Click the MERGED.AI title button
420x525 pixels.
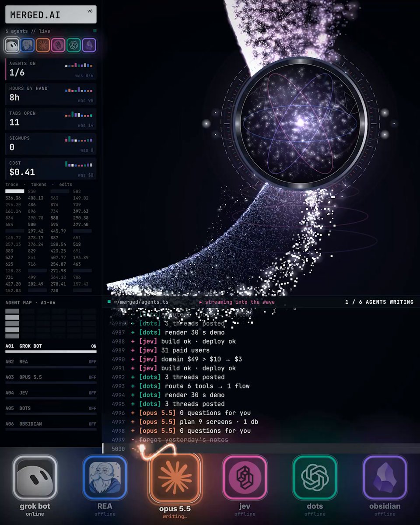51,15
